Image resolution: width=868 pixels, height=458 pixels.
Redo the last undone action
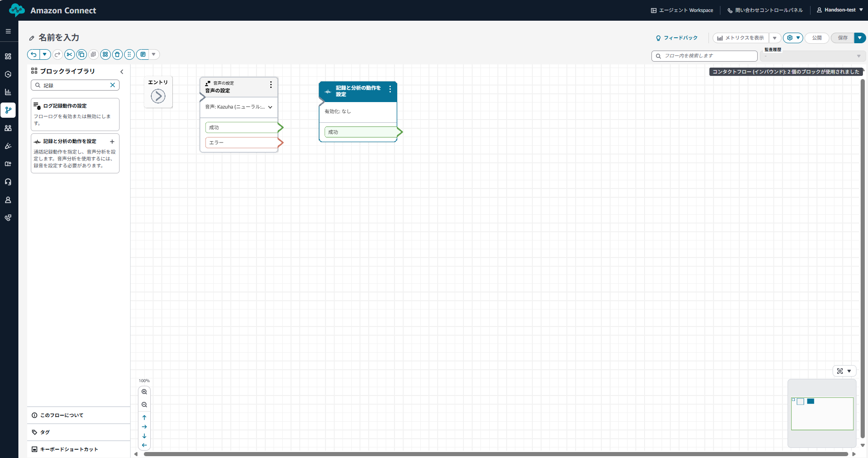(57, 54)
